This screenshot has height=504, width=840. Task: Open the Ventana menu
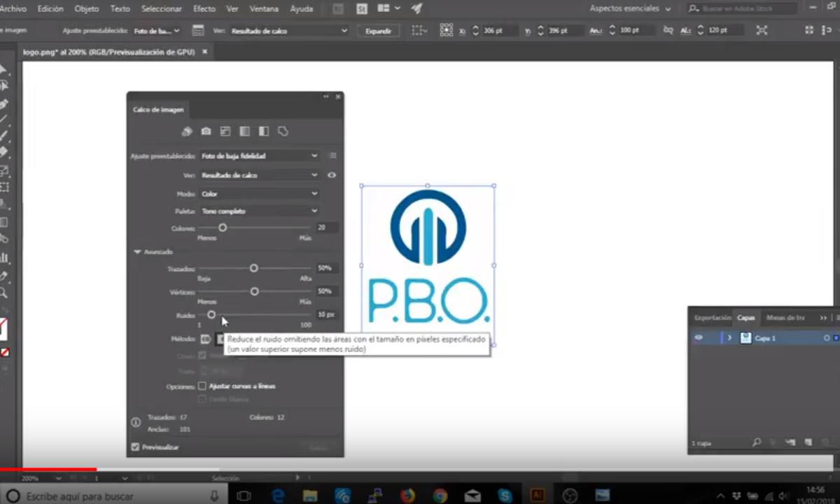pos(264,9)
